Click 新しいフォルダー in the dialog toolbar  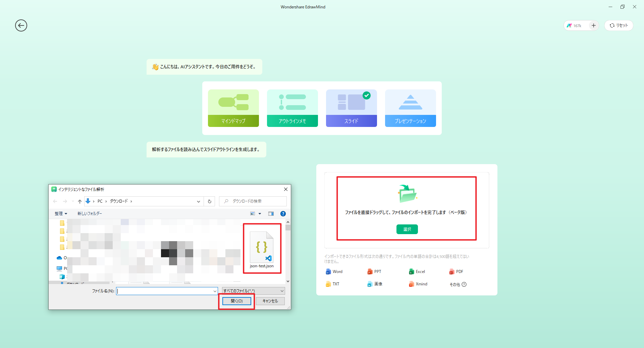(x=90, y=214)
